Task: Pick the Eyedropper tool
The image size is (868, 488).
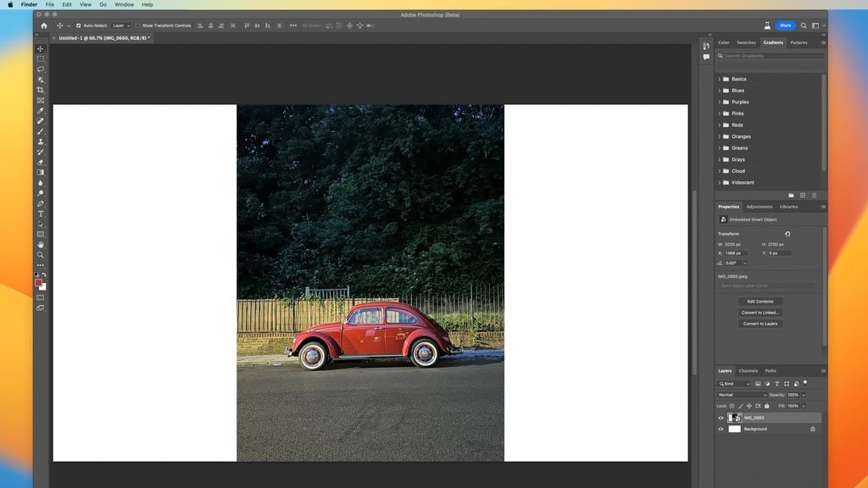Action: [x=40, y=110]
